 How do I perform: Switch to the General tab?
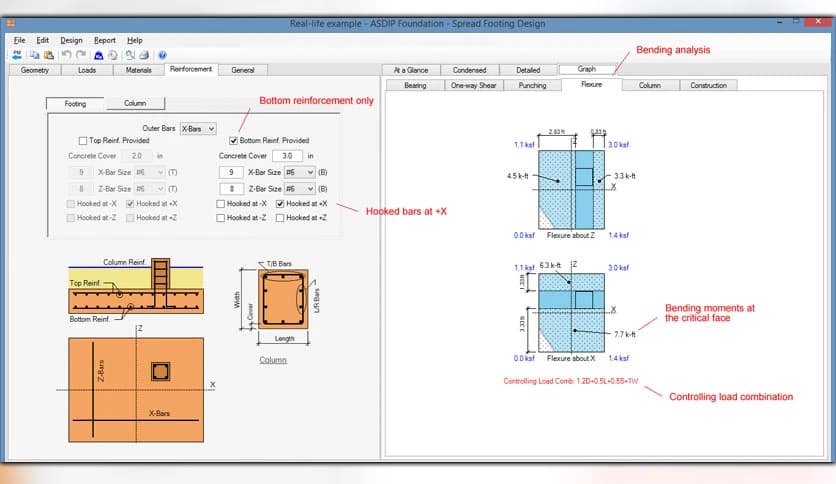coord(243,70)
